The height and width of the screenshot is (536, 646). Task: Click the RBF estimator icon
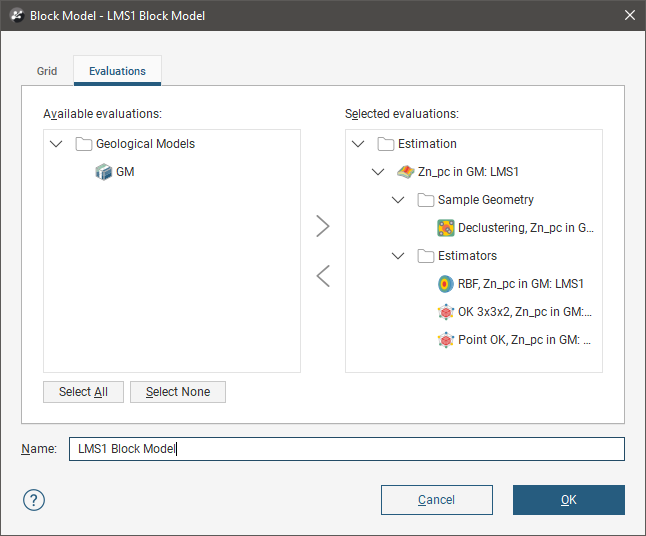point(445,284)
